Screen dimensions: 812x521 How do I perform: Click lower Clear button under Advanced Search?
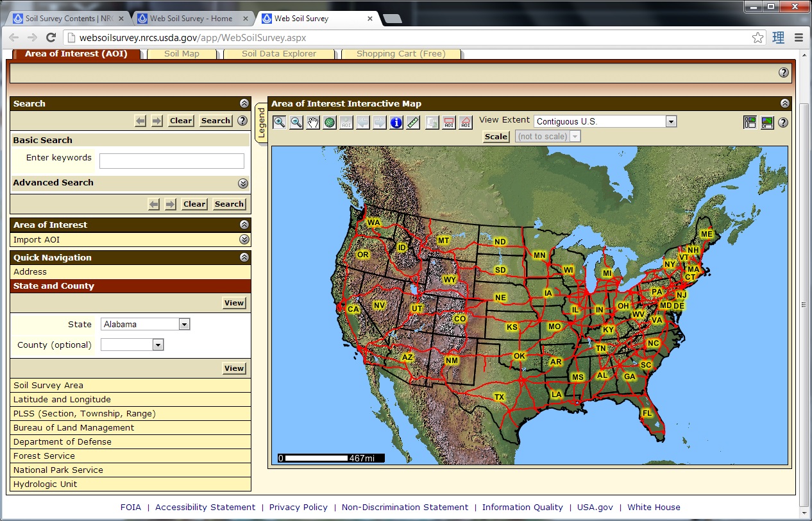(x=194, y=204)
